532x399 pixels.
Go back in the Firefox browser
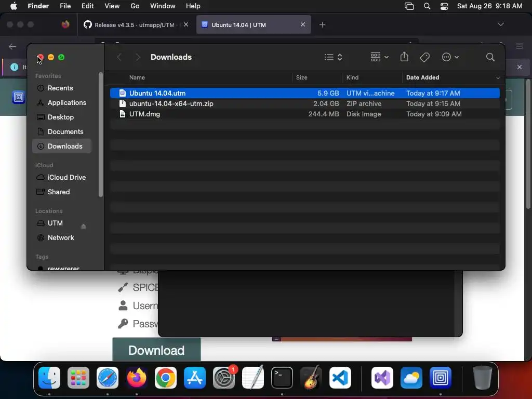point(12,46)
